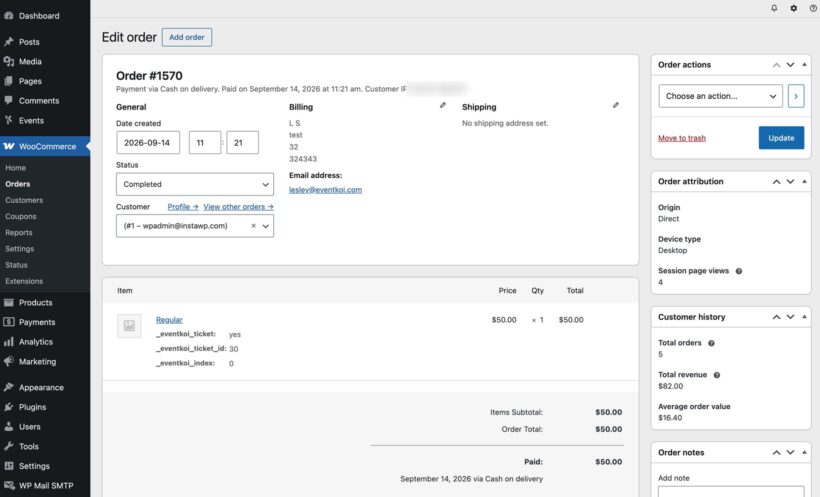Click help icon beside Session page views
820x497 pixels.
[x=739, y=271]
